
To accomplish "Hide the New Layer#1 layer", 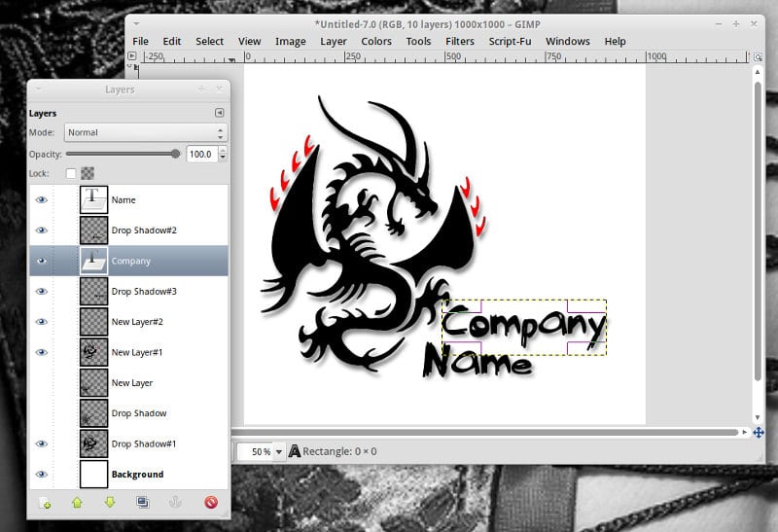I will pyautogui.click(x=41, y=352).
